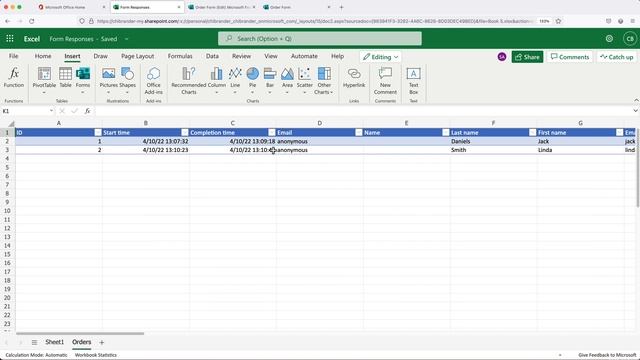The image size is (640, 360).
Task: Click the formula bar fx icon
Action: [x=87, y=111]
